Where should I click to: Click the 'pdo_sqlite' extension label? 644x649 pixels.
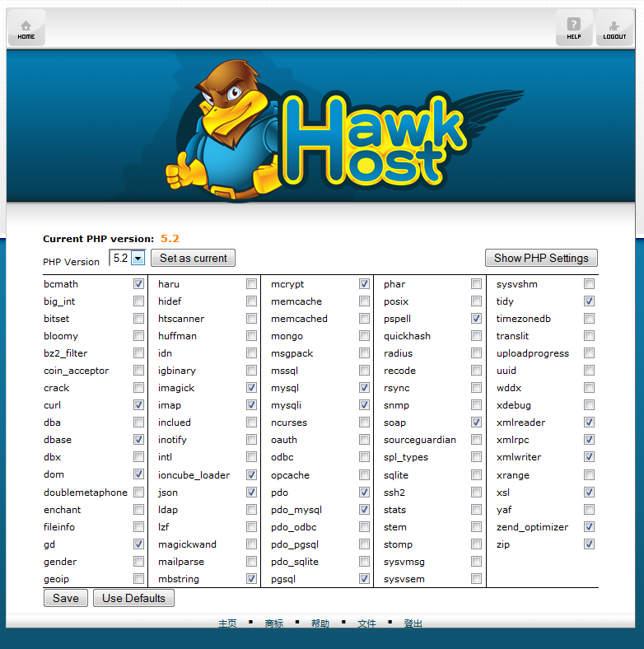pos(295,562)
